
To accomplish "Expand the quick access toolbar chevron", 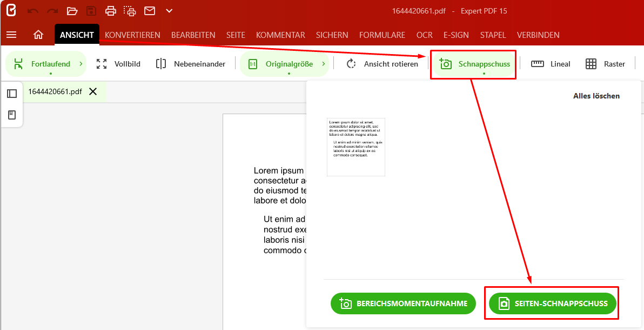I will point(169,11).
